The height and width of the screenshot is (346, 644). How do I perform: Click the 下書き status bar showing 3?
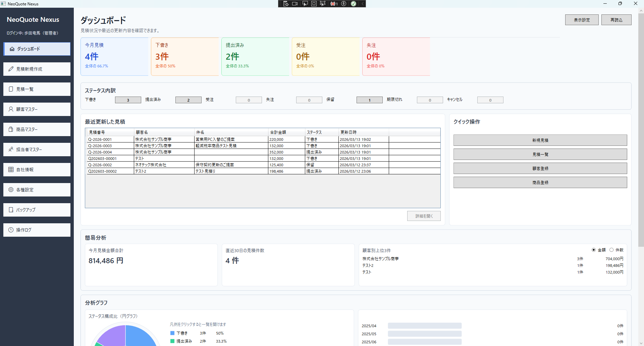click(128, 100)
